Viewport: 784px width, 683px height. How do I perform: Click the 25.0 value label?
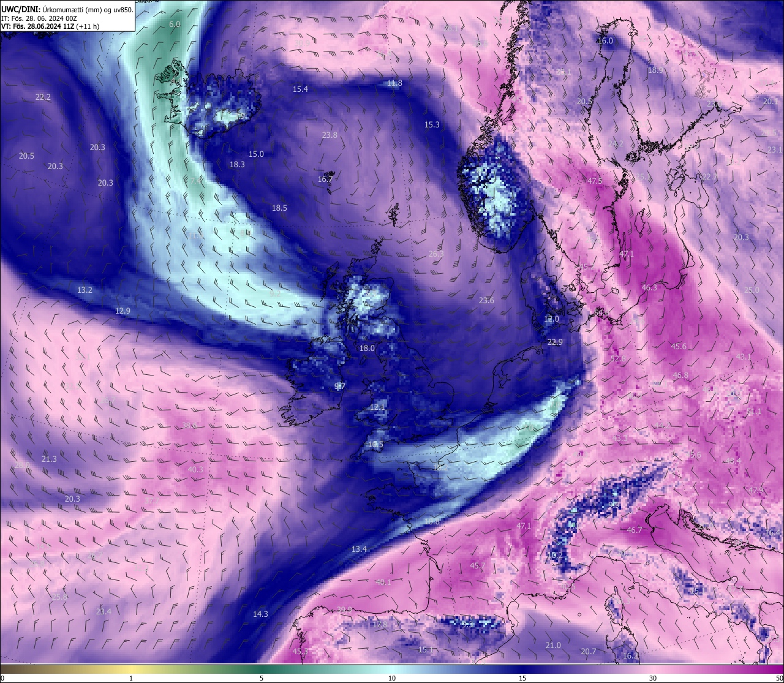click(752, 290)
